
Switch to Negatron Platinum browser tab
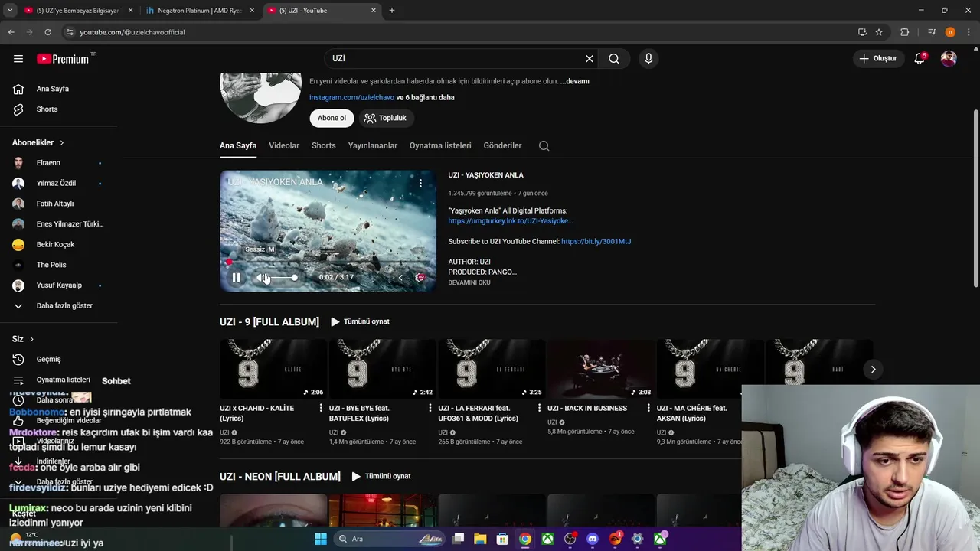point(200,11)
